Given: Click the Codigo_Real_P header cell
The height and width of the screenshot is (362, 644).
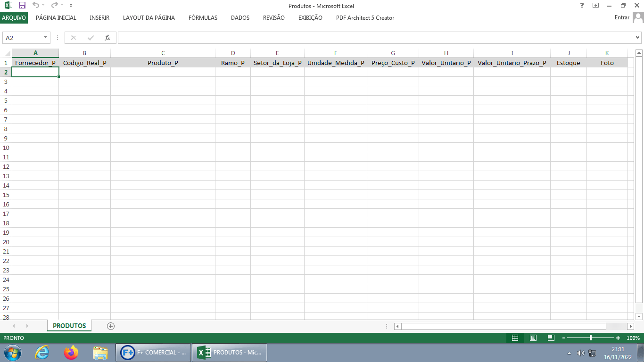Looking at the screenshot, I should point(84,63).
